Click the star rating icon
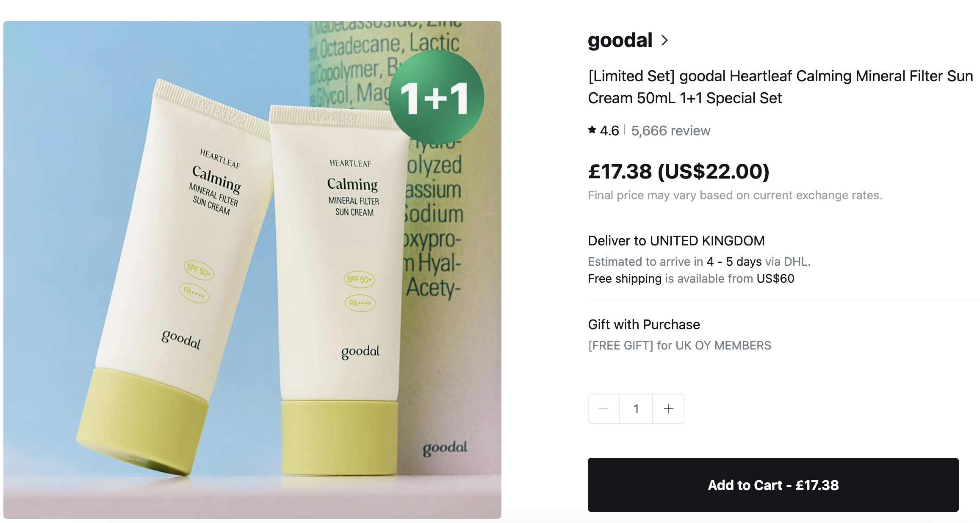Image resolution: width=980 pixels, height=523 pixels. pos(592,130)
